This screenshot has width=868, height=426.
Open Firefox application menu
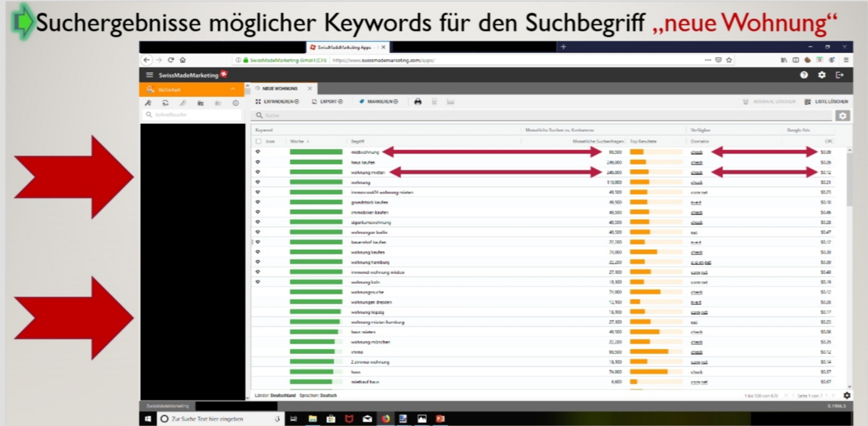(x=846, y=60)
